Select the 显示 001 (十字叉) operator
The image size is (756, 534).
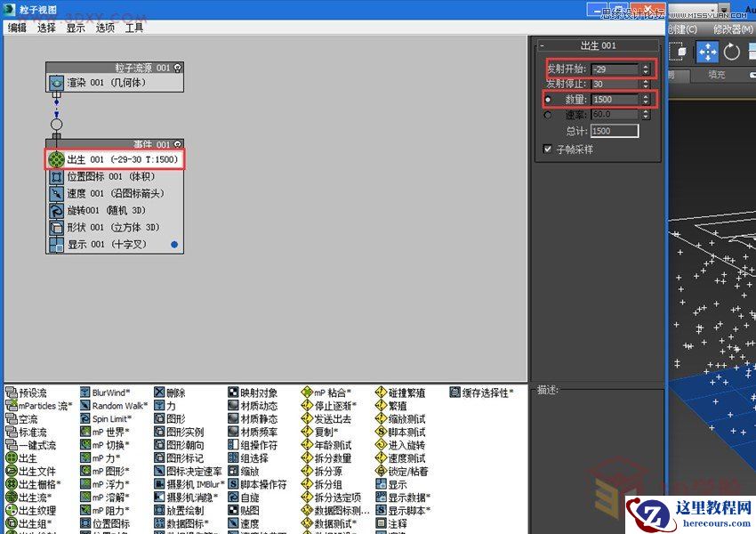click(115, 244)
